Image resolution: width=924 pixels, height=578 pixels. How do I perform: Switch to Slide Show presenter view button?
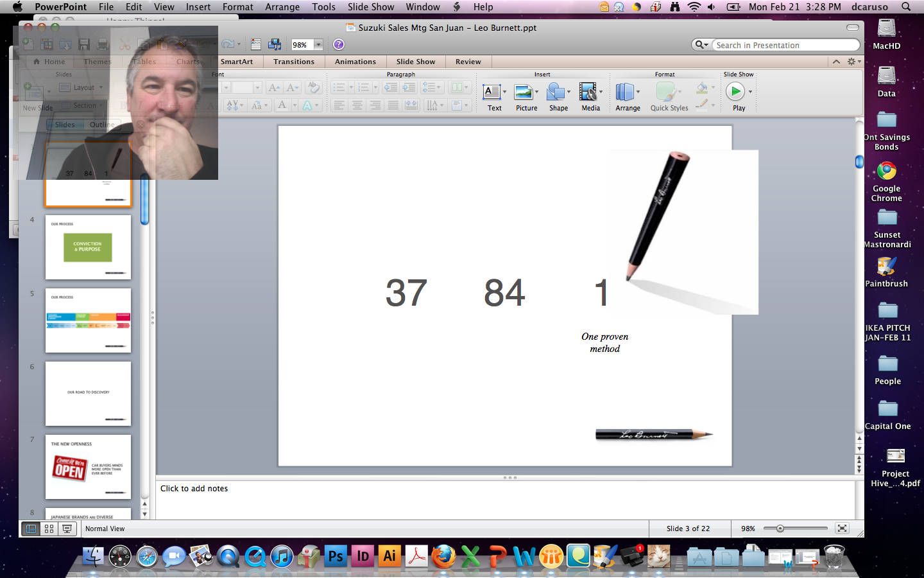pos(67,529)
